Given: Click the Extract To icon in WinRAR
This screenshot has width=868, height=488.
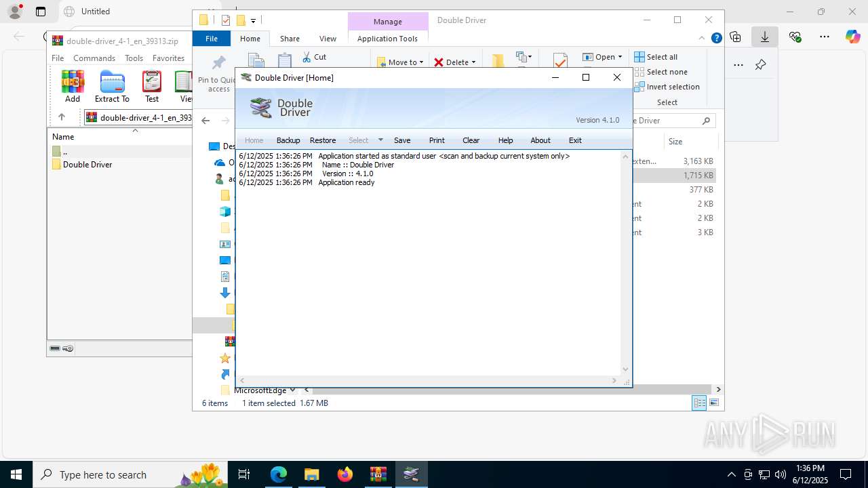Looking at the screenshot, I should (x=112, y=87).
